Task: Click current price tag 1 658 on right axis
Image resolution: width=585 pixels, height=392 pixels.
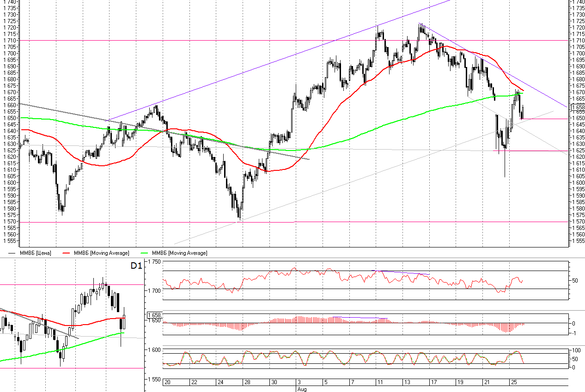Action: coord(578,107)
